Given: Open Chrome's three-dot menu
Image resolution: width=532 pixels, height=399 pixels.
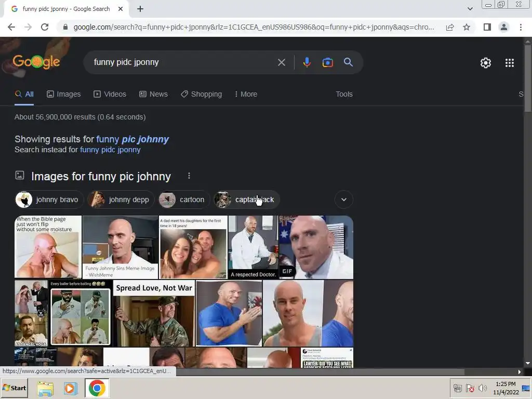Looking at the screenshot, I should click(x=521, y=27).
